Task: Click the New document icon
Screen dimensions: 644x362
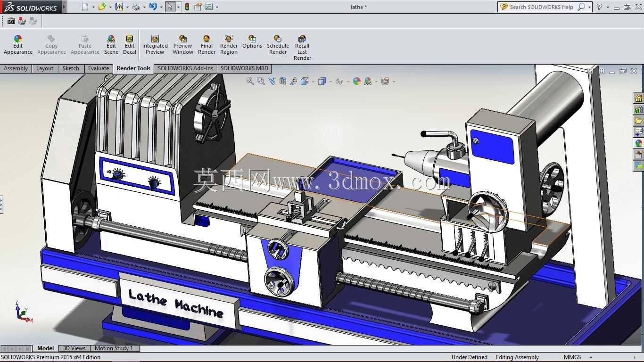Action: [85, 7]
